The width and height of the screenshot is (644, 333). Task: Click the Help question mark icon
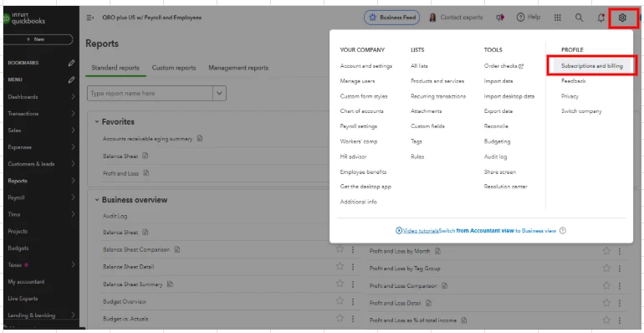(521, 18)
